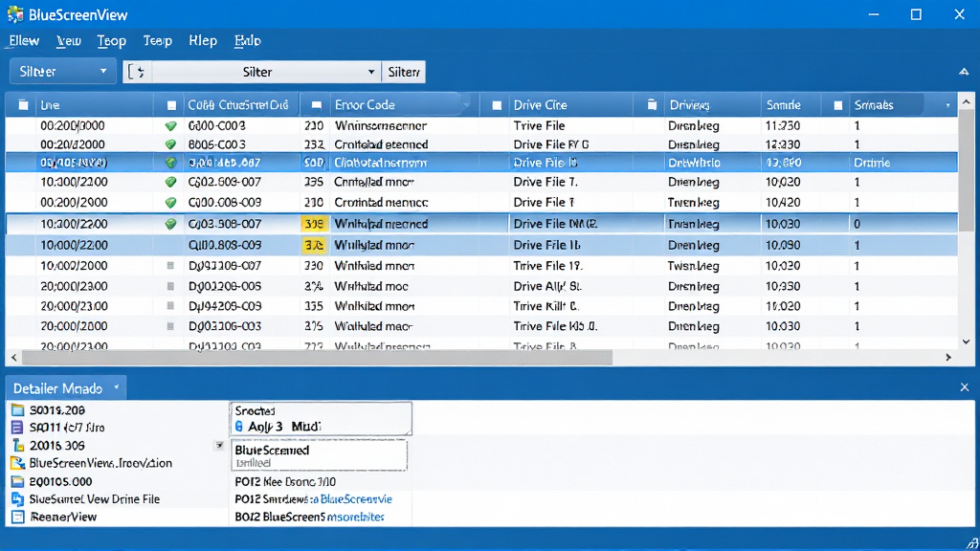Toggle the checkbox in the Une column header
Screen dimensions: 980x551
pyautogui.click(x=23, y=105)
